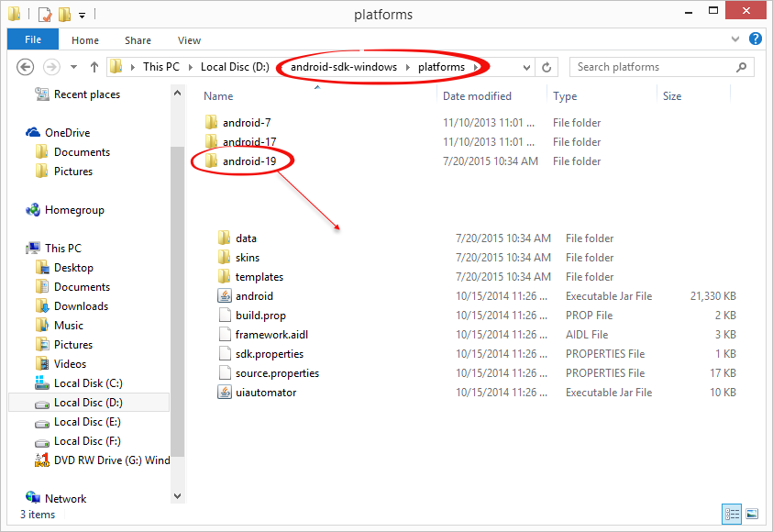Switch to details view layout
Screen dimensions: 773x532
pos(733,514)
